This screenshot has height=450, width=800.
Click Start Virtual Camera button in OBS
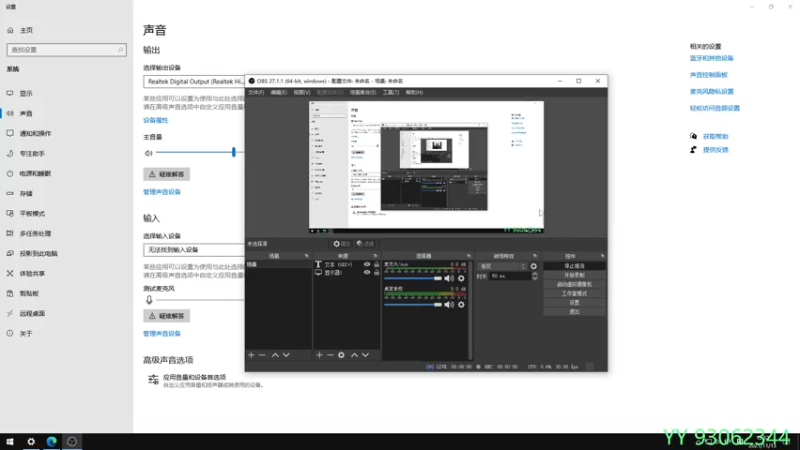tap(574, 285)
